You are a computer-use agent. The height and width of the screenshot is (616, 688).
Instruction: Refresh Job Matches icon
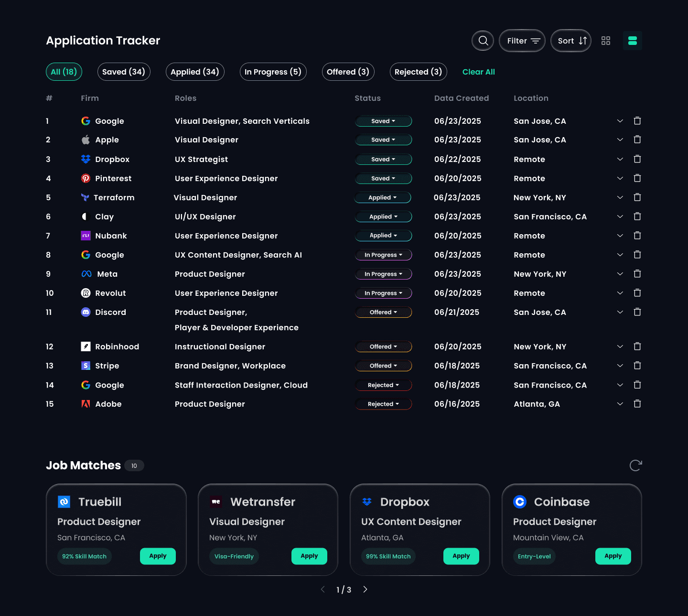635,465
